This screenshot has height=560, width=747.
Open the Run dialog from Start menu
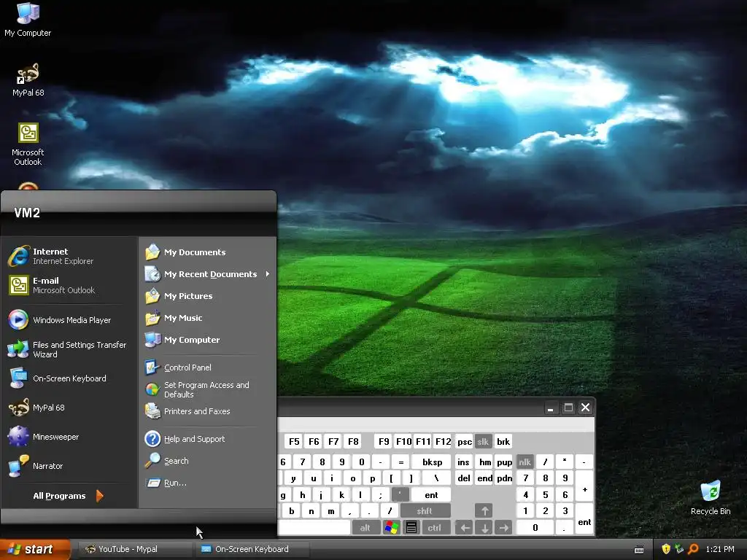tap(208, 483)
